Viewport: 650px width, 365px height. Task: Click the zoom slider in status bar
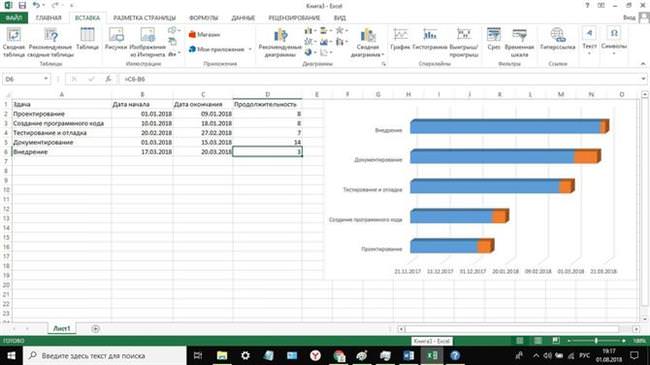coord(596,341)
